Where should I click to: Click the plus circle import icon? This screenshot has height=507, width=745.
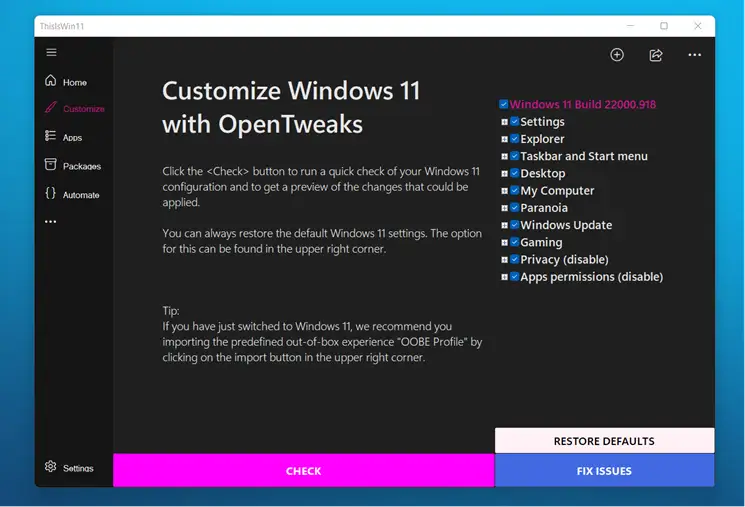[617, 55]
